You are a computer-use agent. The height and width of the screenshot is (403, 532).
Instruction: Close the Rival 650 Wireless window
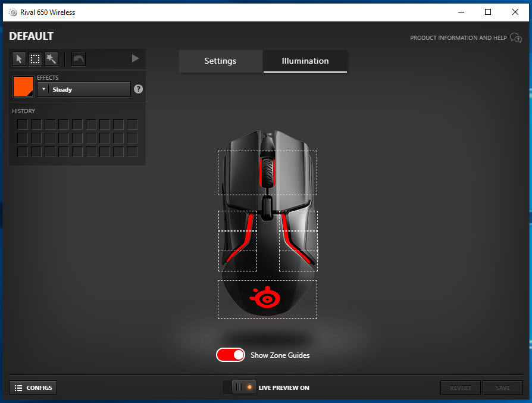[x=515, y=13]
